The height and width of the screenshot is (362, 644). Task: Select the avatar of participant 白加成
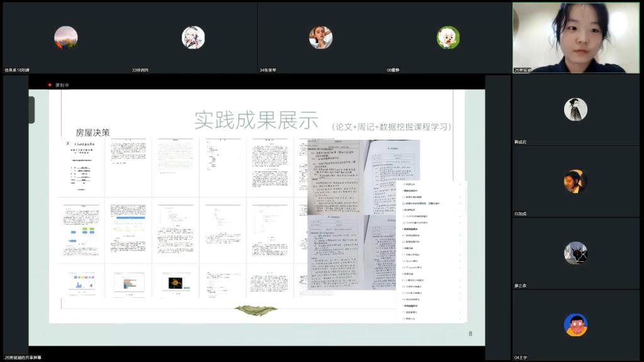575,181
